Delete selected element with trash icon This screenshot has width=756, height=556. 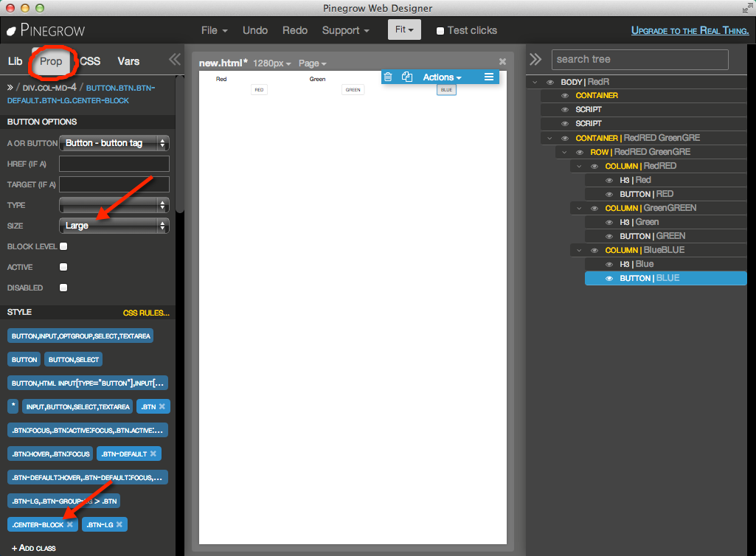pyautogui.click(x=388, y=77)
